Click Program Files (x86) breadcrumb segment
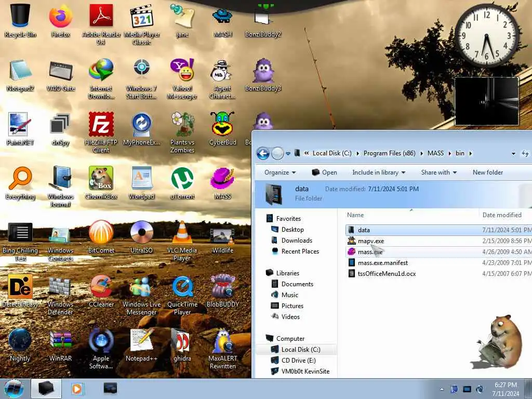 [x=389, y=153]
